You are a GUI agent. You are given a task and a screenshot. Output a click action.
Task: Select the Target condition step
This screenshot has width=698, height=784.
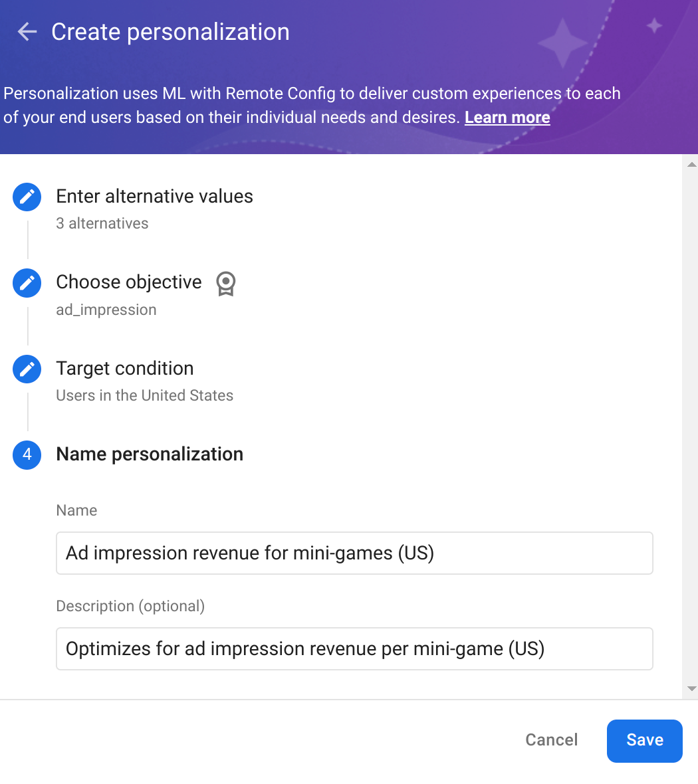click(x=124, y=369)
